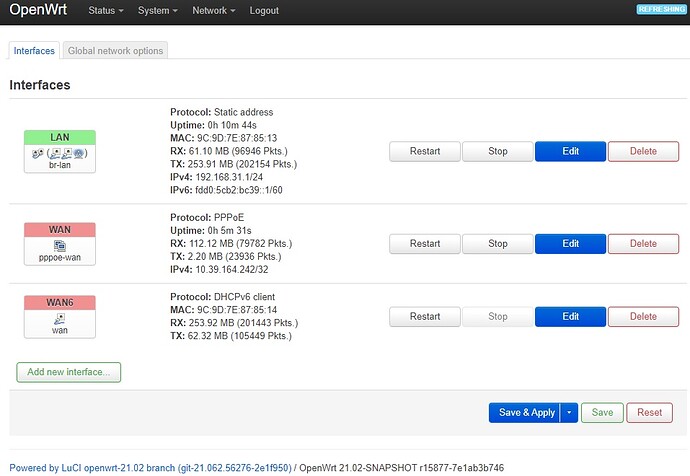Screen dimensions: 690x476
Task: Click the pppoe-wan tunnel device icon
Action: [60, 245]
